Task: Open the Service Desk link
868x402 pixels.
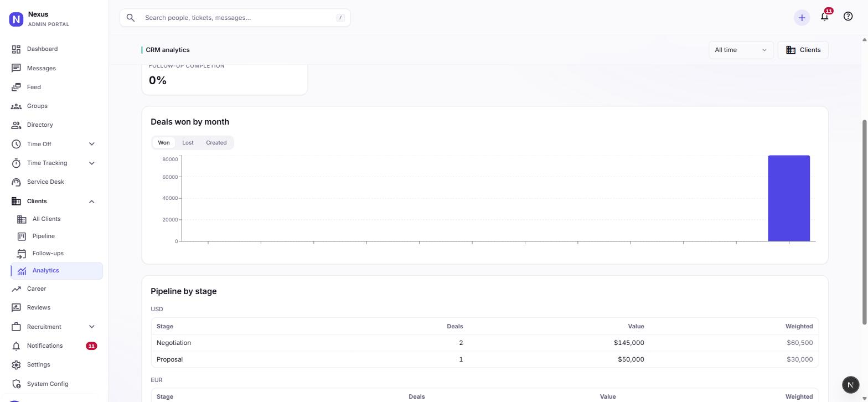Action: [x=45, y=182]
